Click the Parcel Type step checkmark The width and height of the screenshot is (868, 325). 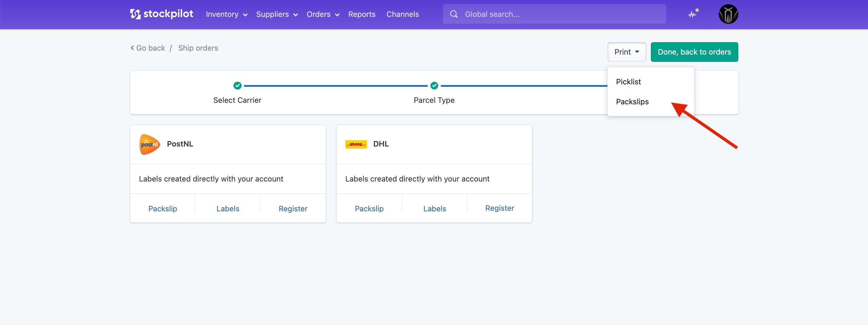pos(434,86)
